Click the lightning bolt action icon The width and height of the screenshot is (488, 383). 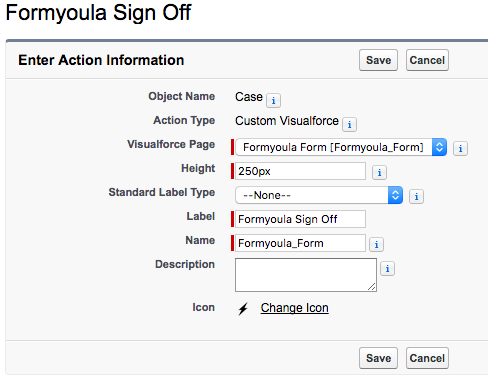243,308
